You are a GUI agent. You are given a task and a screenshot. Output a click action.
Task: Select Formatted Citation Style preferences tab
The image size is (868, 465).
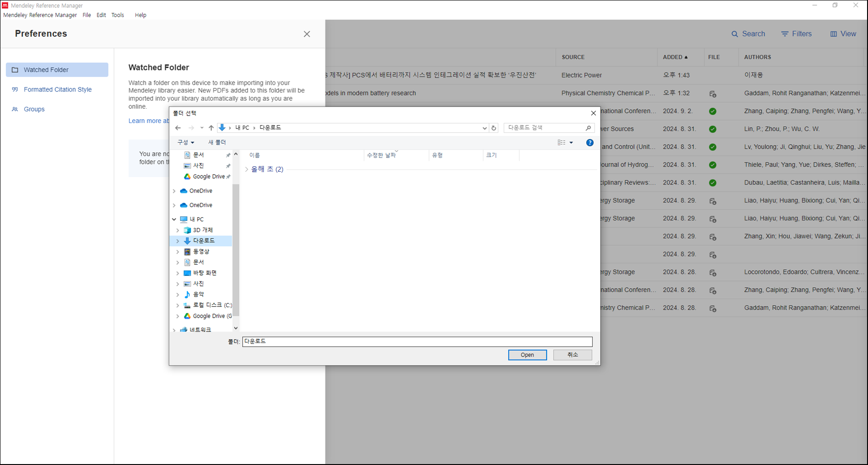coord(57,90)
